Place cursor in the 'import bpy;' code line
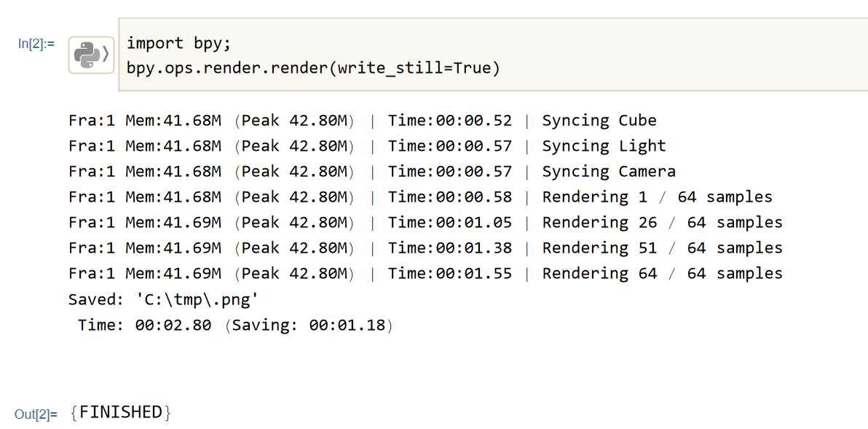Screen dimensions: 868x429 (x=178, y=44)
